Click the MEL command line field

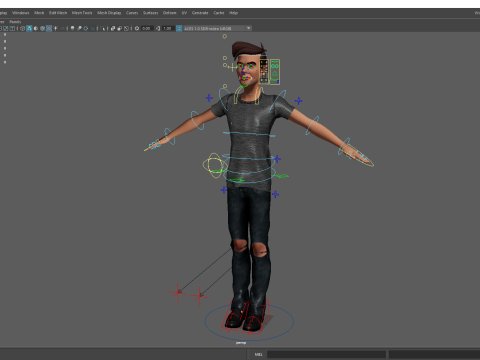[x=326, y=354]
